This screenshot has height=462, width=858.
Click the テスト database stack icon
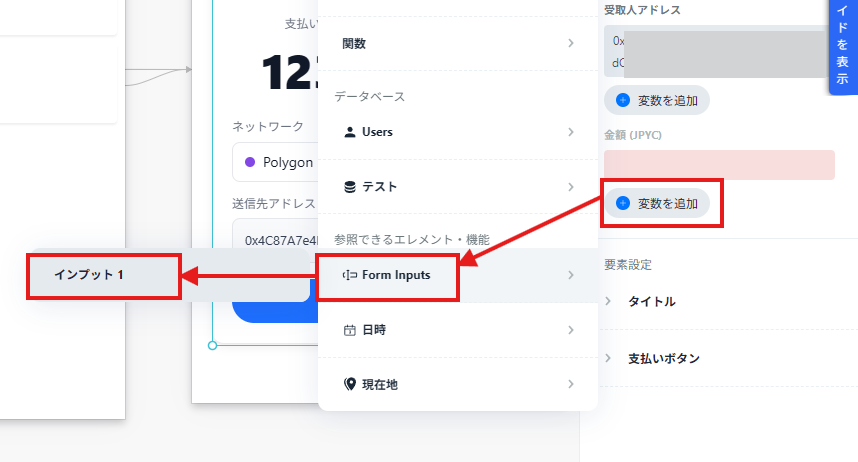349,187
